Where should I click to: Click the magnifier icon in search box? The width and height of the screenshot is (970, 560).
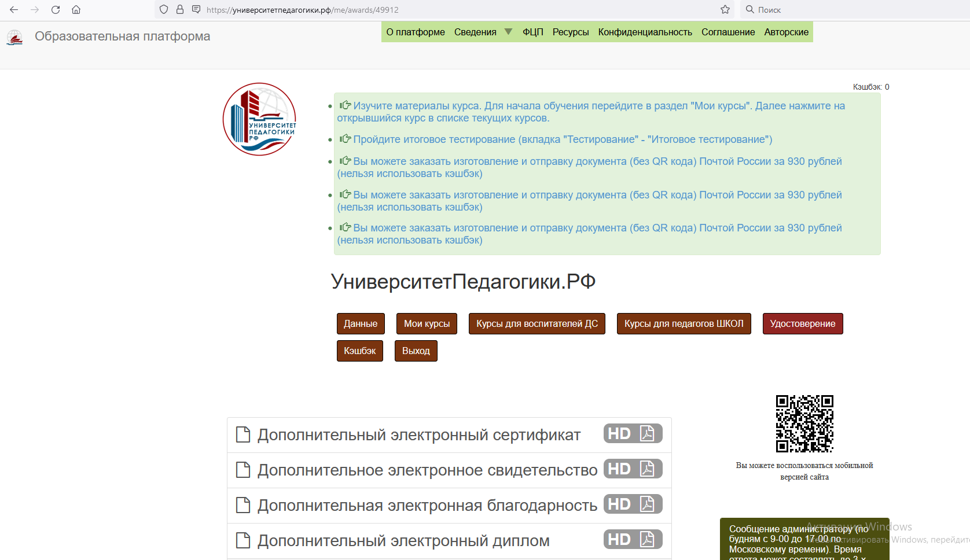[750, 9]
